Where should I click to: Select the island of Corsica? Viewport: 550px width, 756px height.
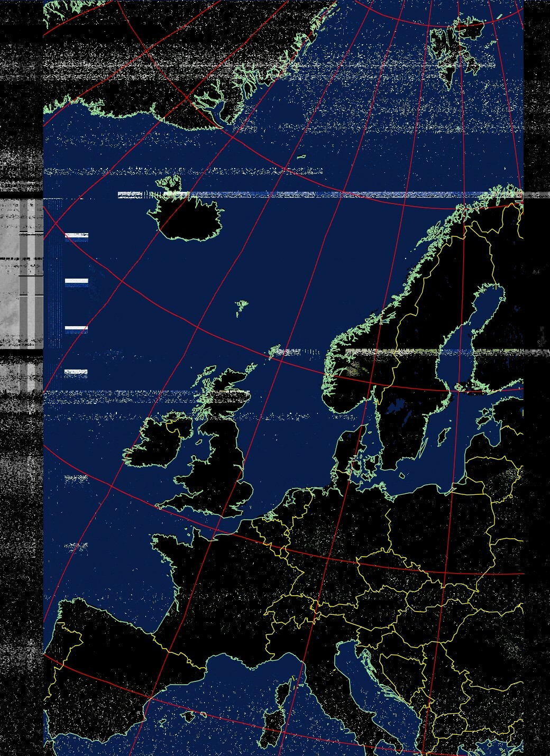coord(282,695)
